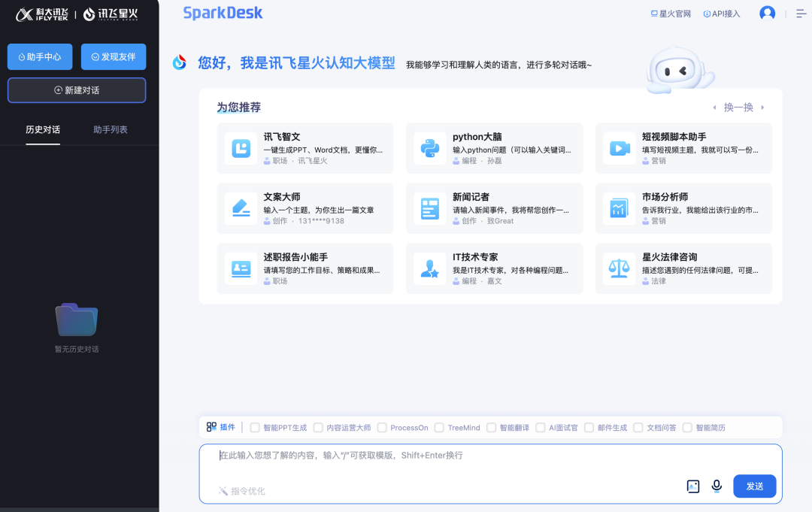Open the 星火法律咨询 scales icon
The height and width of the screenshot is (512, 812).
620,268
